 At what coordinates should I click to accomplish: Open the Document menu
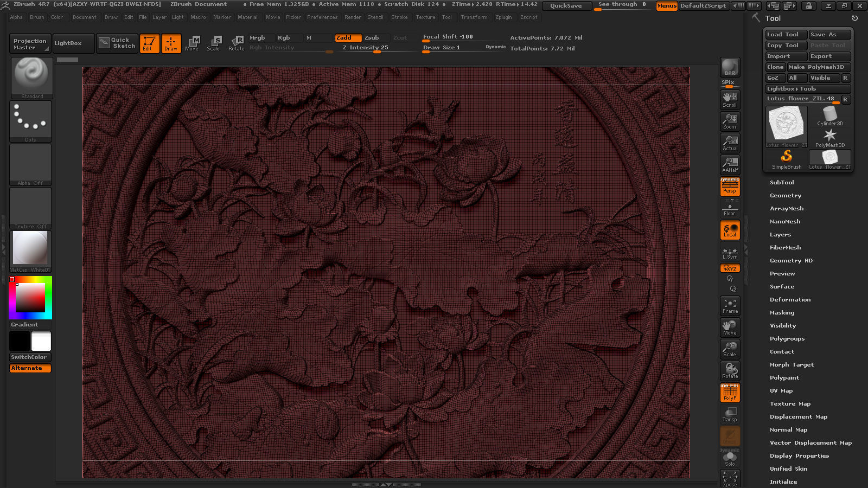(85, 17)
